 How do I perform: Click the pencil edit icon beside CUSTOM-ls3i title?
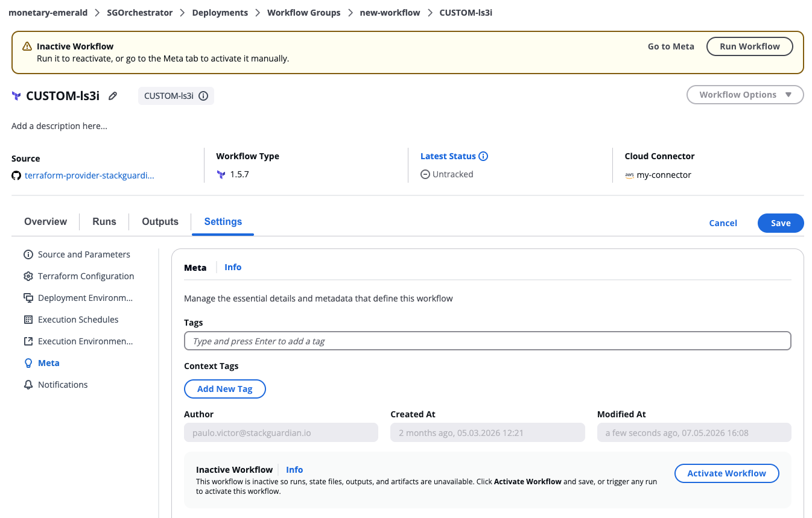(113, 96)
